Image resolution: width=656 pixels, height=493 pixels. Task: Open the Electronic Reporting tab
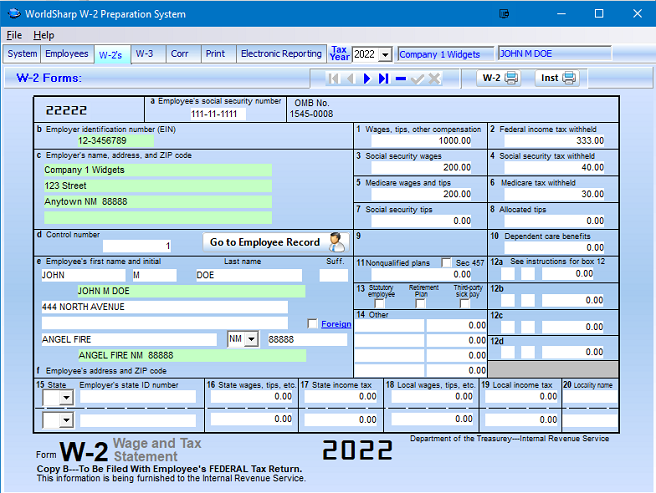[x=281, y=54]
